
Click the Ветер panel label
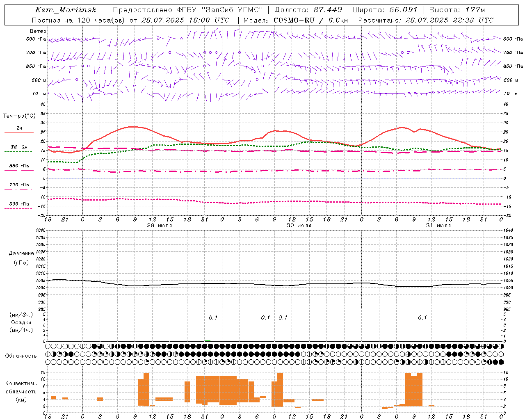click(x=38, y=31)
